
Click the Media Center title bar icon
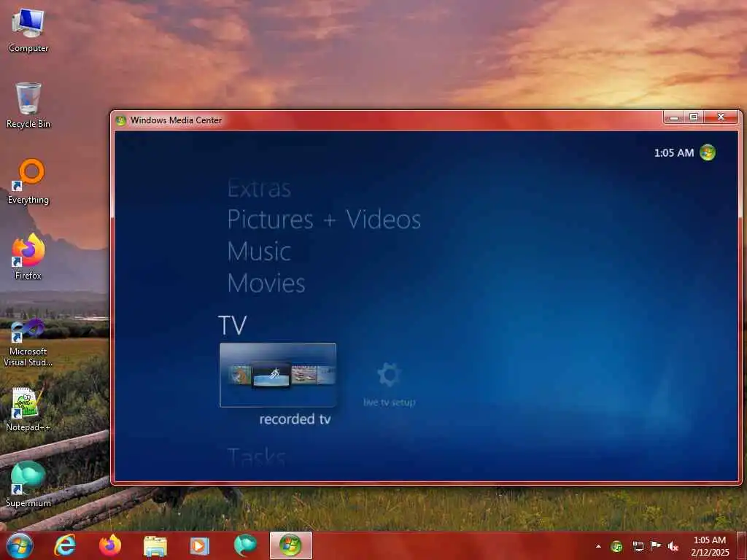point(121,120)
